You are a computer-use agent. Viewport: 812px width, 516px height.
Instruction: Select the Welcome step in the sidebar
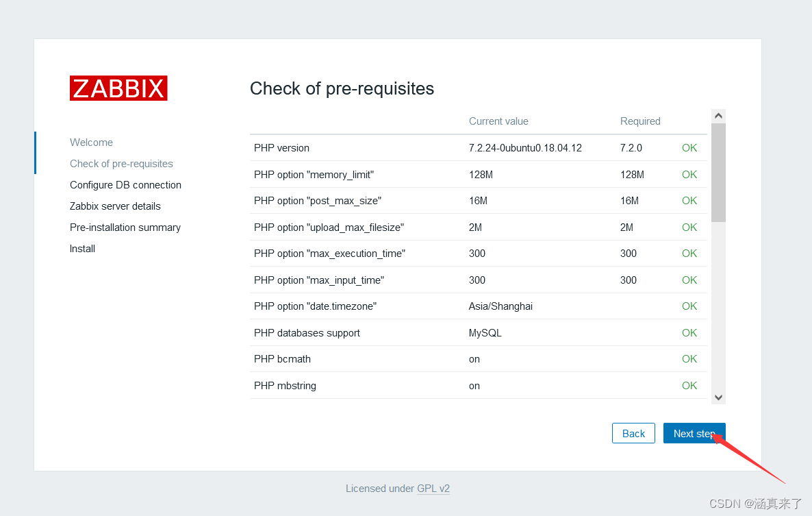91,142
